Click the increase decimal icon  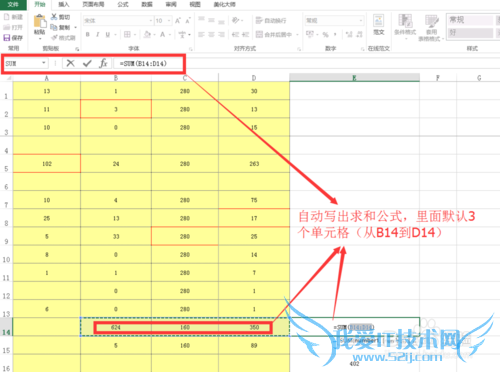tap(349, 34)
